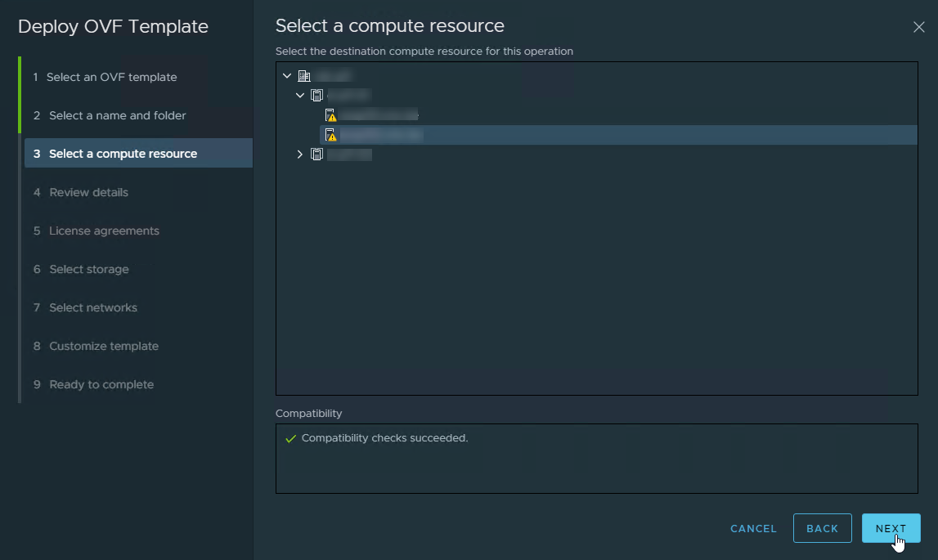This screenshot has width=938, height=560.
Task: Click the Back button
Action: [822, 528]
